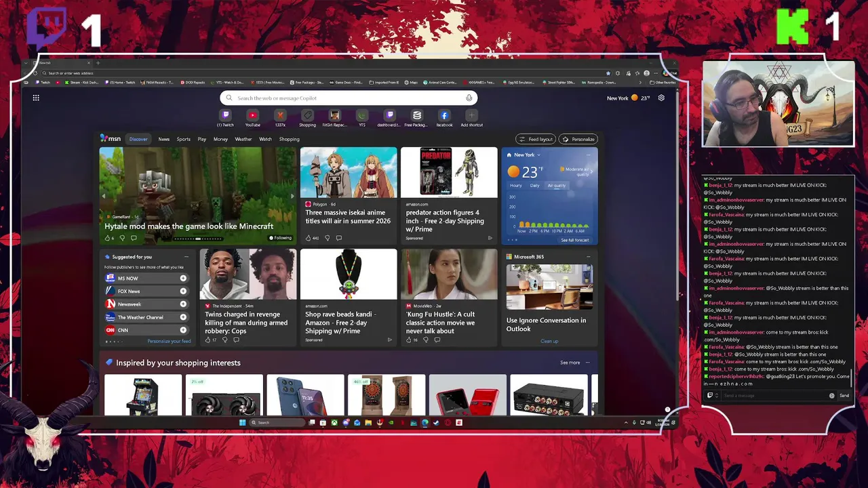Click the microphone voice search icon
The height and width of the screenshot is (488, 868).
[x=469, y=98]
